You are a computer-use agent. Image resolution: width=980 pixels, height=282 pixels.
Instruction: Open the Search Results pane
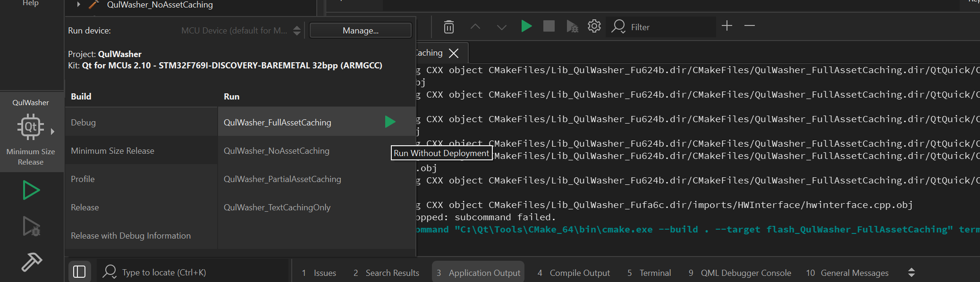point(386,273)
